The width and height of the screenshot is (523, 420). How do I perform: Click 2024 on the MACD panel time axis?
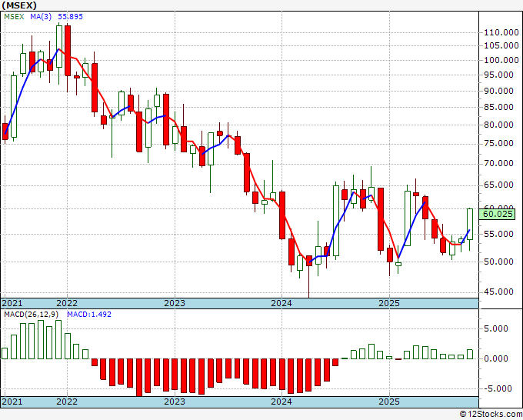[x=281, y=402]
